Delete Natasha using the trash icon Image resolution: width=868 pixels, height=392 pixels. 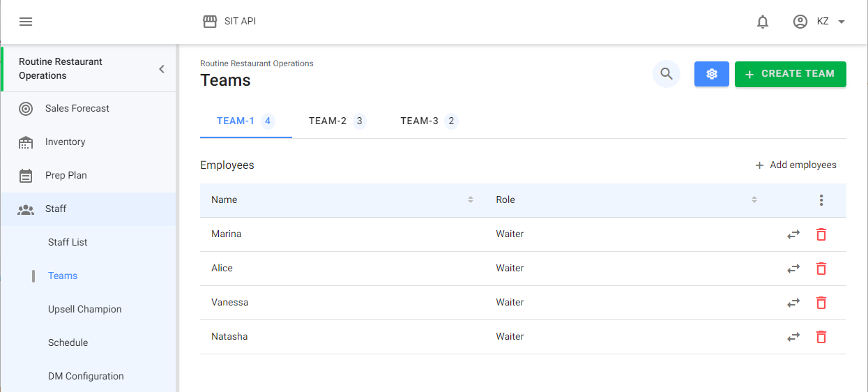(821, 337)
